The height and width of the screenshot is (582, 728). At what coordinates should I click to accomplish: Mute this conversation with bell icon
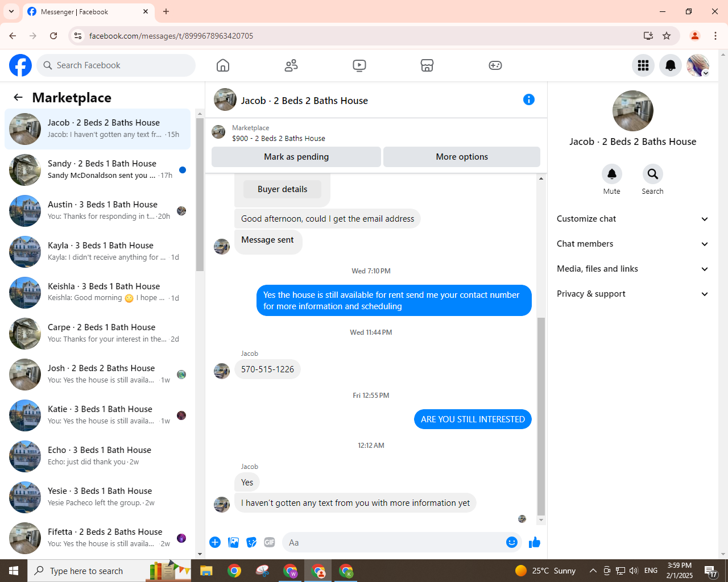(x=612, y=174)
